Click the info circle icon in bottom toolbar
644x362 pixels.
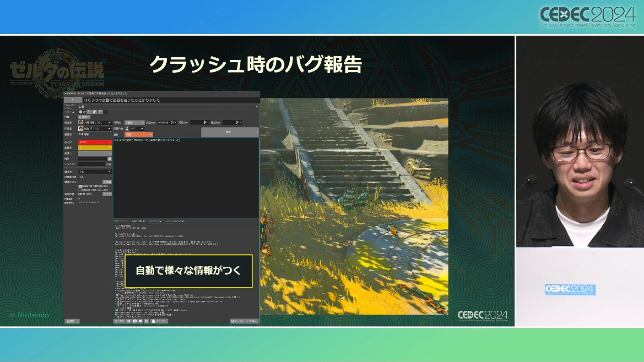(x=129, y=321)
